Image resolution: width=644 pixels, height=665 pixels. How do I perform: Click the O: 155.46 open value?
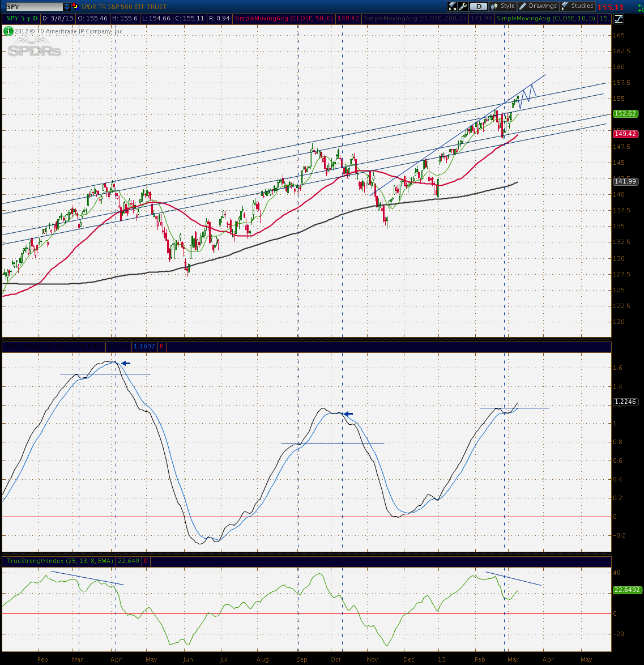93,18
